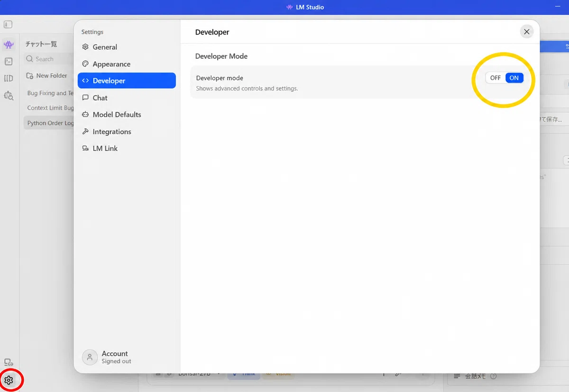Open the Developer terminal icon in left rail

[x=9, y=62]
